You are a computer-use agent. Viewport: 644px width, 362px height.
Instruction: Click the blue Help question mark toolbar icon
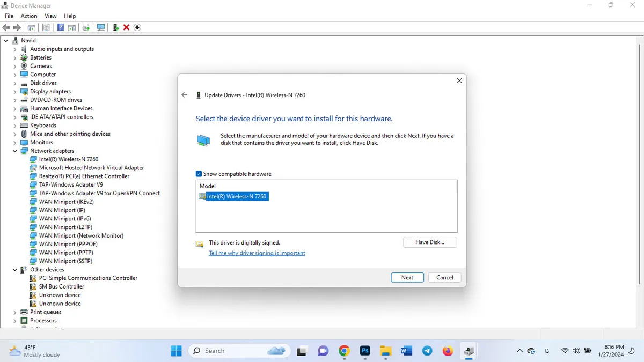(61, 27)
